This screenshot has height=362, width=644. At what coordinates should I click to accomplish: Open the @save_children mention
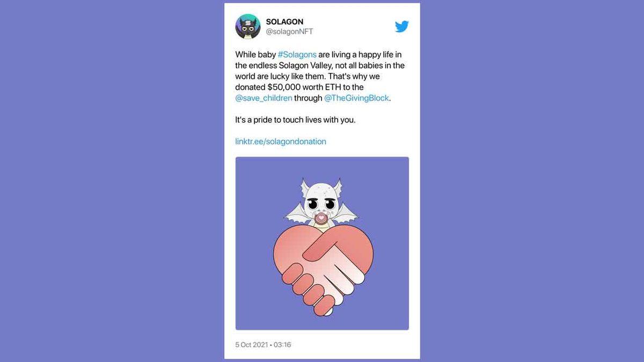click(264, 98)
